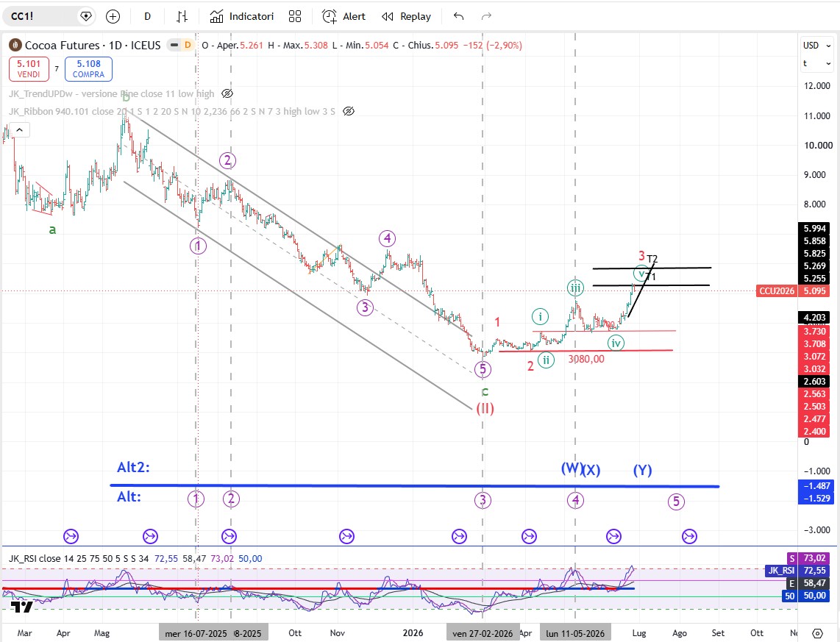Click the 2026 year label on time axis
Screen dimensions: 840x642
(413, 633)
